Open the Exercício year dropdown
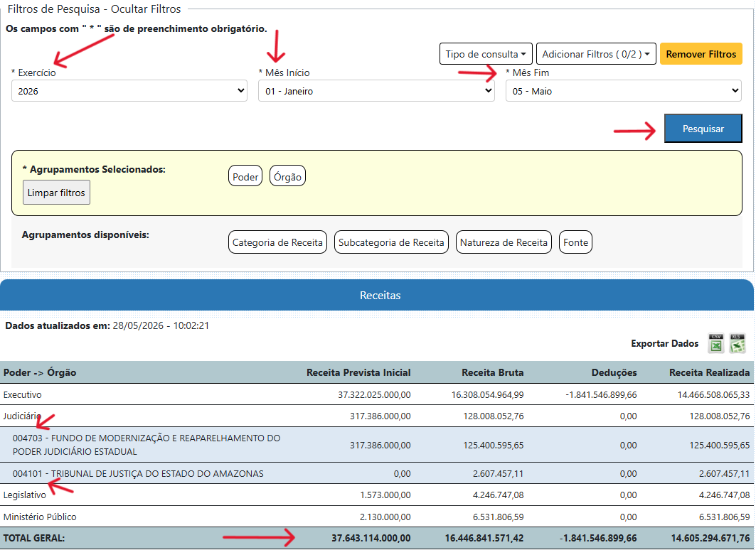756x550 pixels. coord(129,91)
